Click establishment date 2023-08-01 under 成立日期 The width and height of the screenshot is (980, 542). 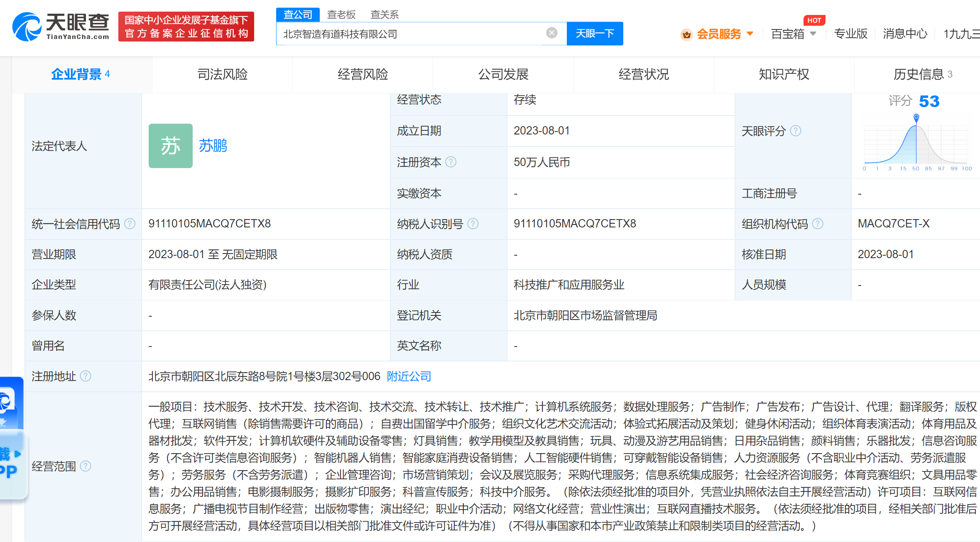(541, 131)
